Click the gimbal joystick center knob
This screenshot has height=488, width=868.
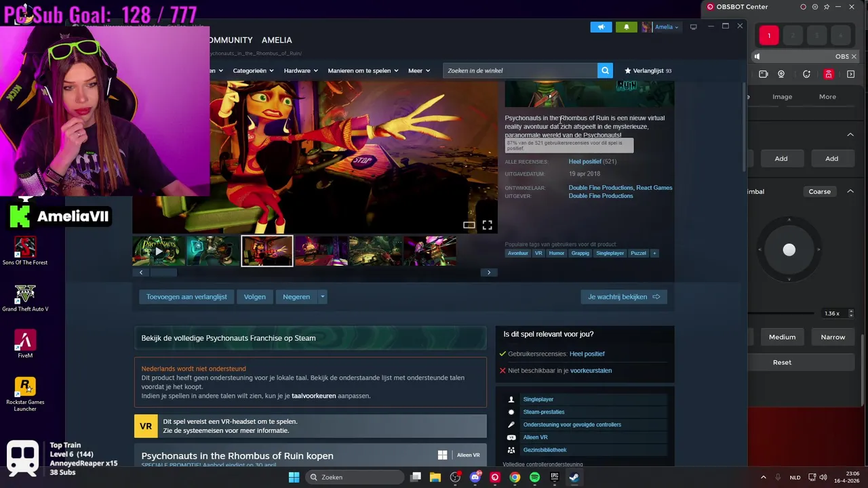click(x=789, y=250)
